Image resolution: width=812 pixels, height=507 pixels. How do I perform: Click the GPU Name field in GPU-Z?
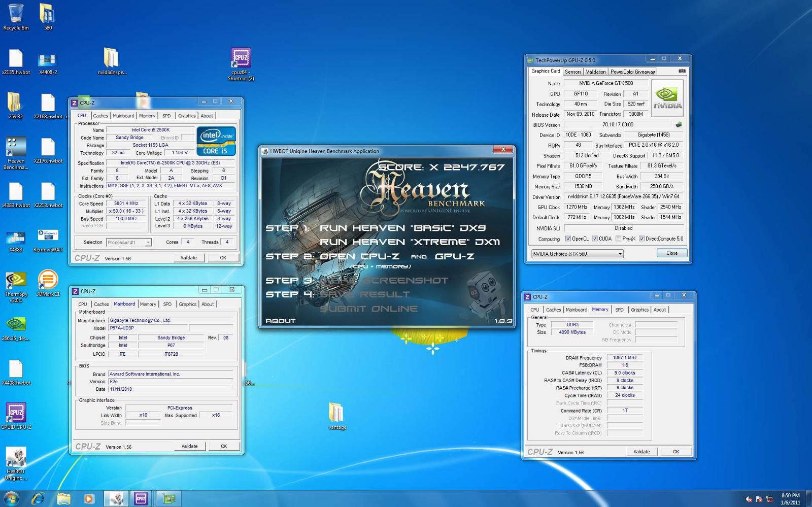pyautogui.click(x=605, y=83)
